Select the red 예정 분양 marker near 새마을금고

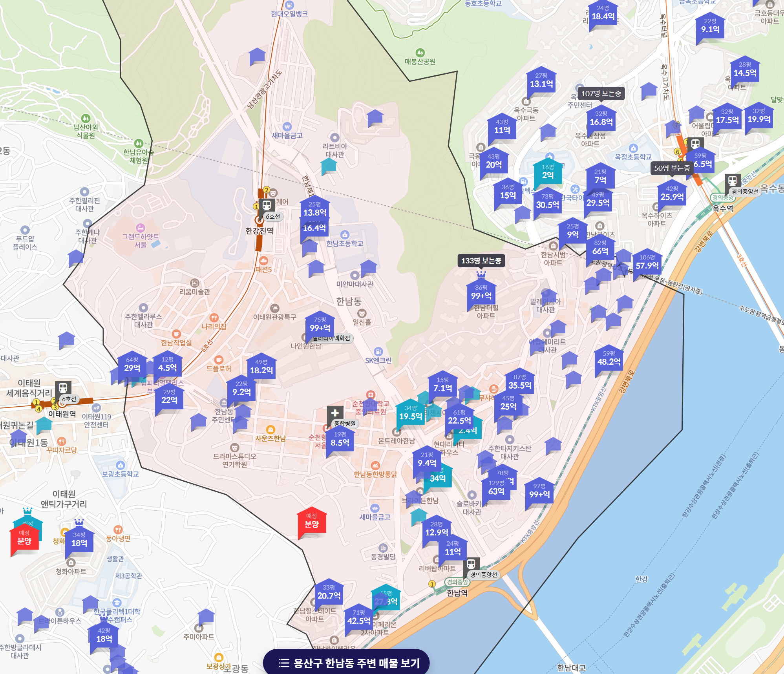pyautogui.click(x=312, y=521)
